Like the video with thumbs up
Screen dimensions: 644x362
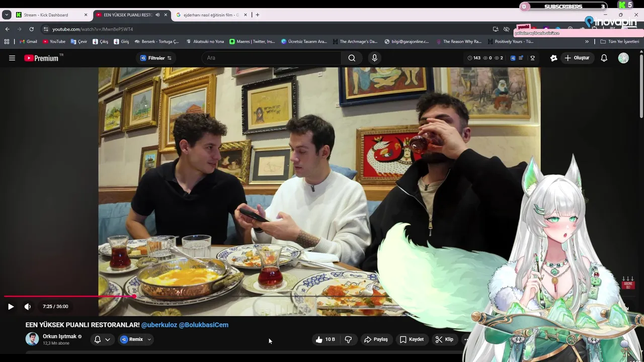click(325, 339)
